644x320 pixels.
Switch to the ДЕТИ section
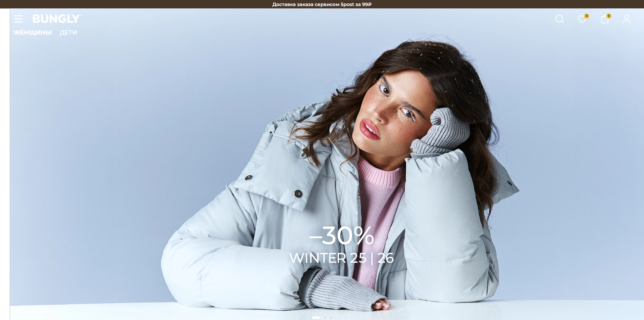(68, 33)
